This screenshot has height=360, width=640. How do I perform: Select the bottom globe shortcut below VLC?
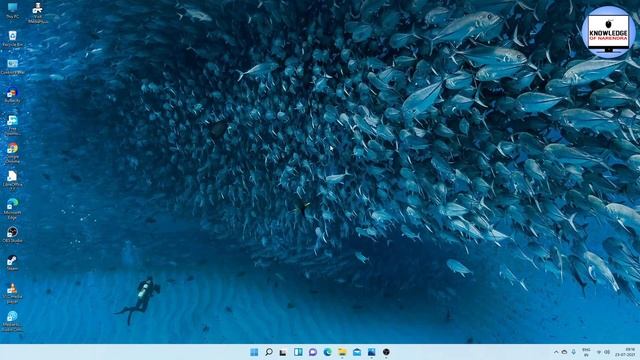point(12,321)
